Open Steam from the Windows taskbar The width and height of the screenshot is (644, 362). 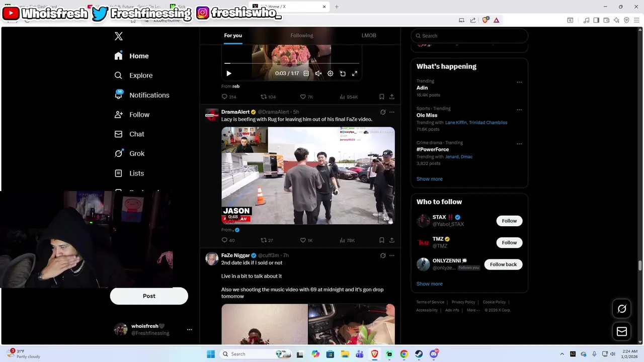419,354
